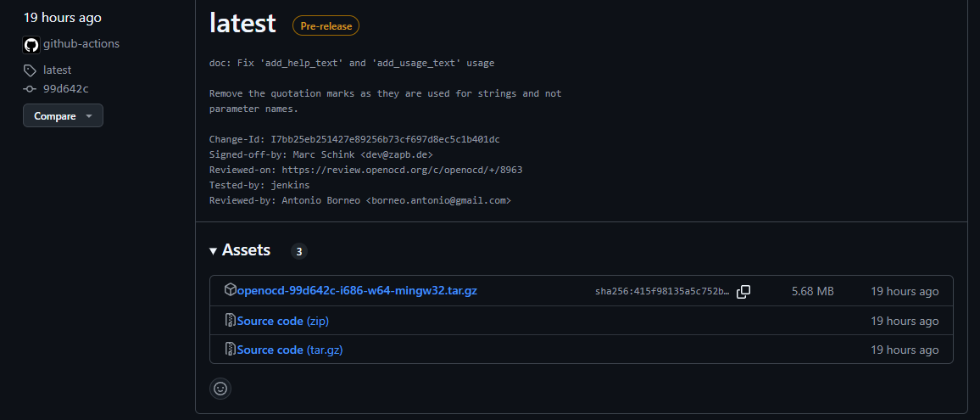Image resolution: width=980 pixels, height=420 pixels.
Task: Click zip file icon for Source code (zip)
Action: pyautogui.click(x=230, y=321)
